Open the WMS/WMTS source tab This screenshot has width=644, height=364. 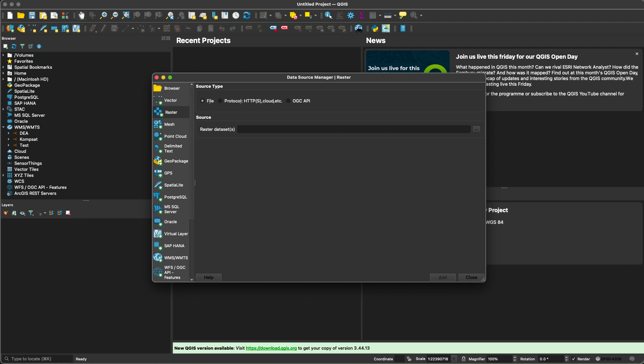171,258
